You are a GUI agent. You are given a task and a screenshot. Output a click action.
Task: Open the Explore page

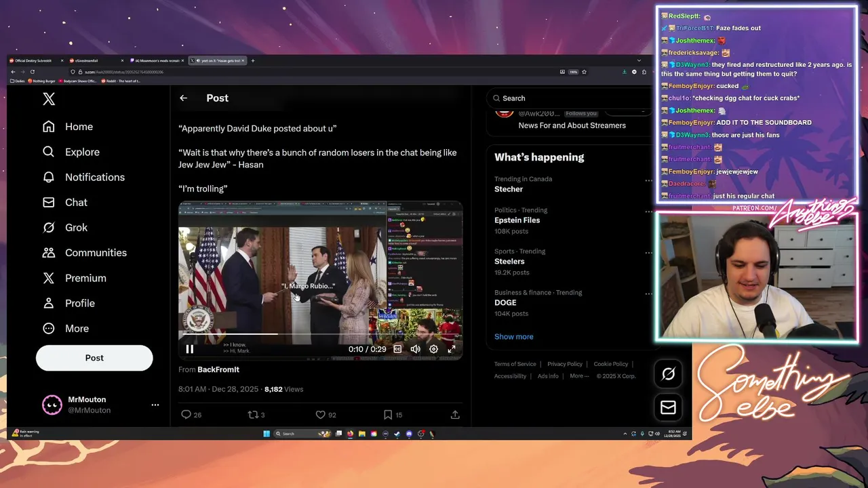(x=71, y=152)
